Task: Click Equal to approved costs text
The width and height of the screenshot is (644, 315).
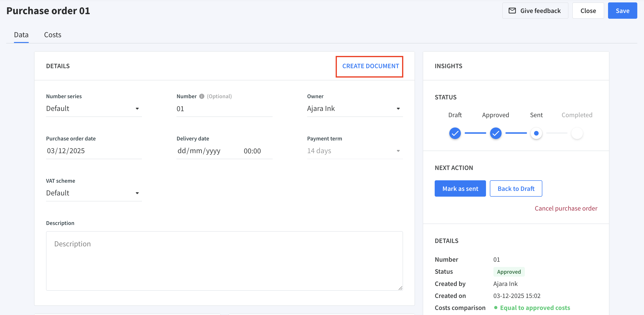Action: pos(535,308)
